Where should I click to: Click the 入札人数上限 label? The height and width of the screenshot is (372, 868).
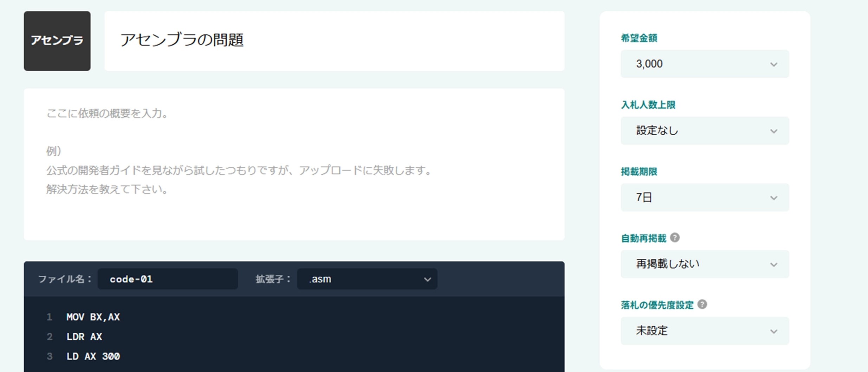(648, 105)
